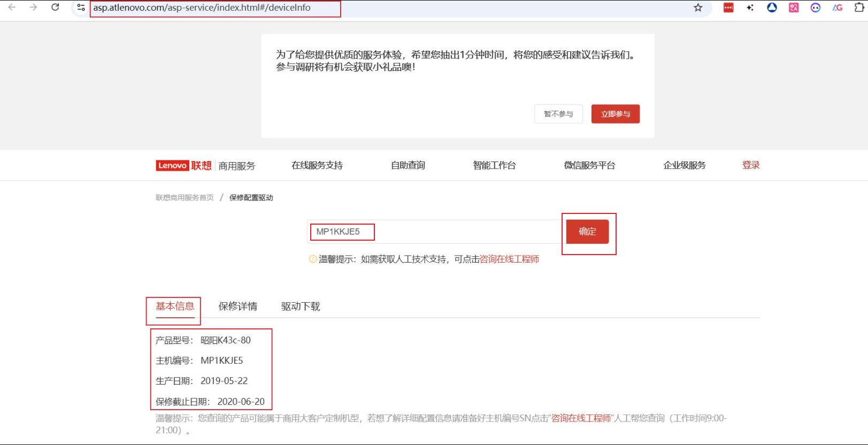Submit serial number with 确定 button

pyautogui.click(x=587, y=232)
